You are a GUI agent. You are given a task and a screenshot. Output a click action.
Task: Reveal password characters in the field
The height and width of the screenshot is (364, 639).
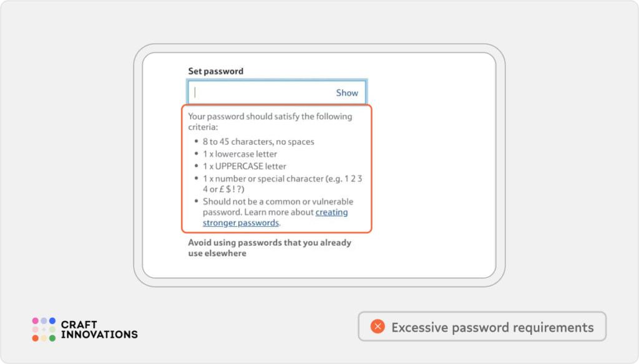tap(347, 92)
